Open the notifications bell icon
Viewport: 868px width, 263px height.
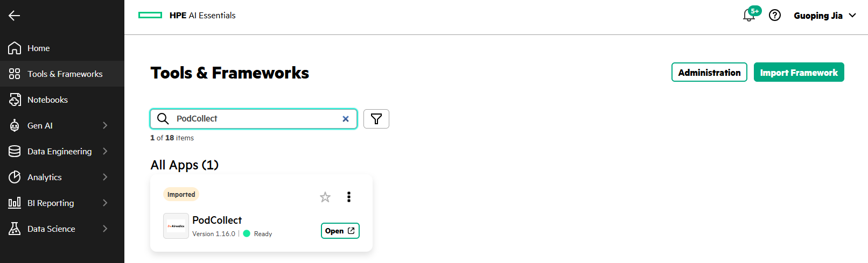point(749,15)
